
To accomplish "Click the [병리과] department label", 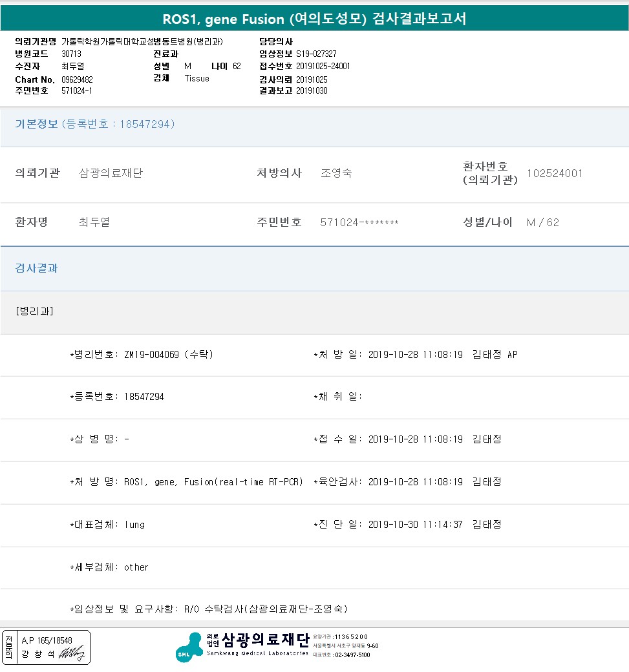I will pyautogui.click(x=34, y=311).
